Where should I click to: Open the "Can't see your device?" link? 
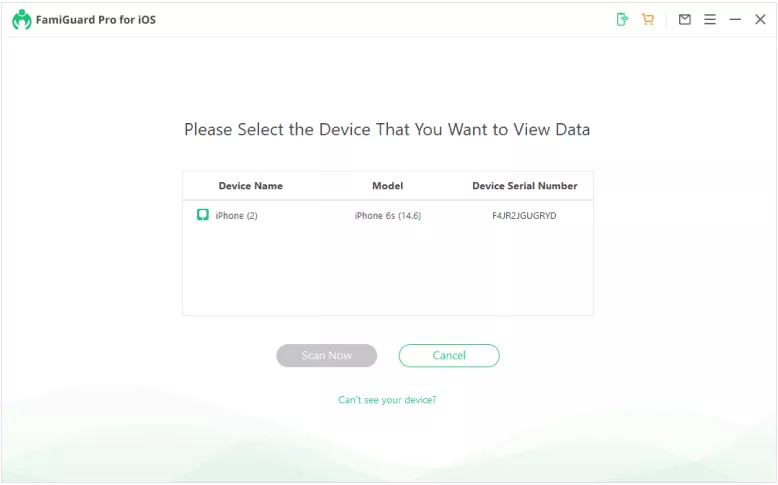click(x=387, y=400)
